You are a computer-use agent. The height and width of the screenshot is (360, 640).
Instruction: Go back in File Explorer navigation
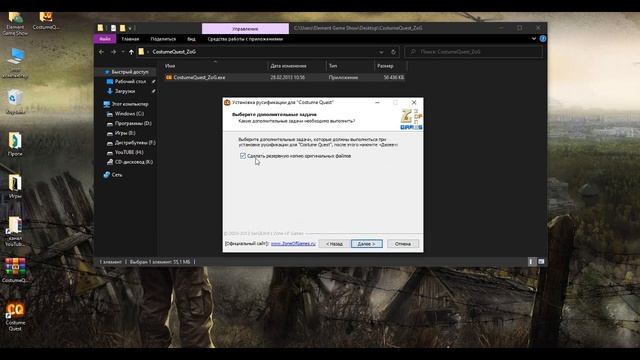pos(101,52)
